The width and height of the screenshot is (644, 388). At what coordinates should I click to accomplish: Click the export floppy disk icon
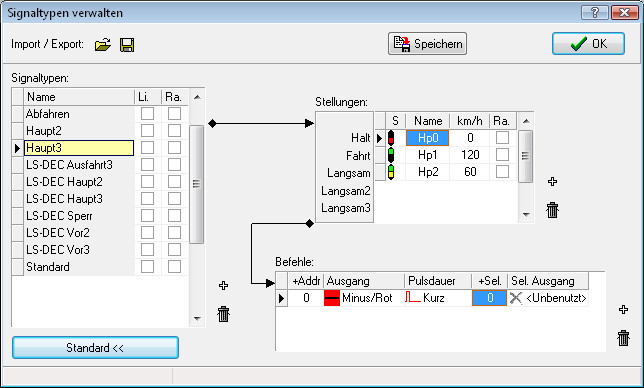click(x=127, y=45)
